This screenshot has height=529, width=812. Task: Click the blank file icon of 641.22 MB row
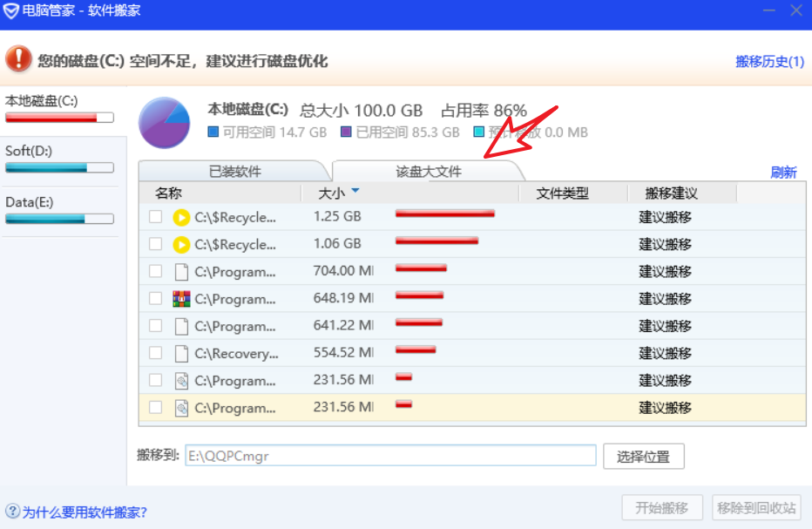(181, 326)
